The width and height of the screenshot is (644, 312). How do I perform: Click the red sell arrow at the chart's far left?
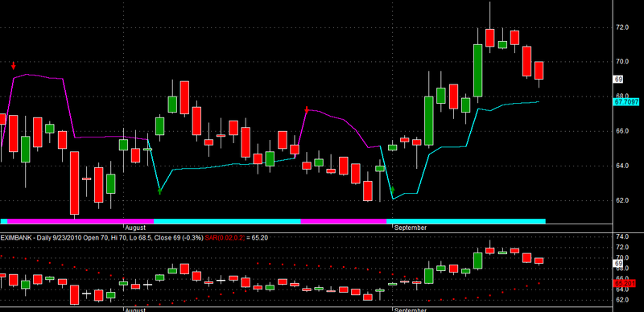coord(14,66)
